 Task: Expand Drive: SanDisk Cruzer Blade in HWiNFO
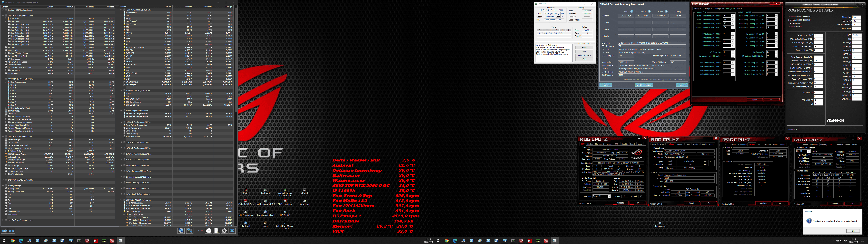121,194
